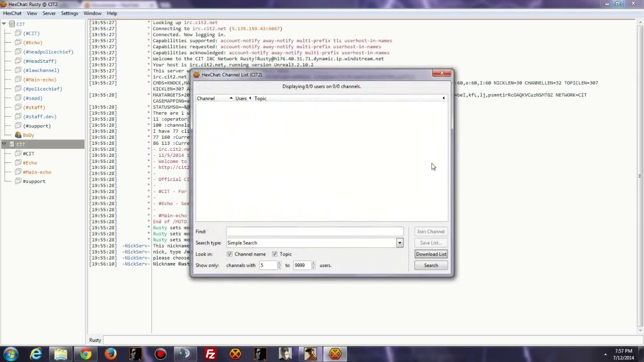Open the Help menu

(112, 14)
